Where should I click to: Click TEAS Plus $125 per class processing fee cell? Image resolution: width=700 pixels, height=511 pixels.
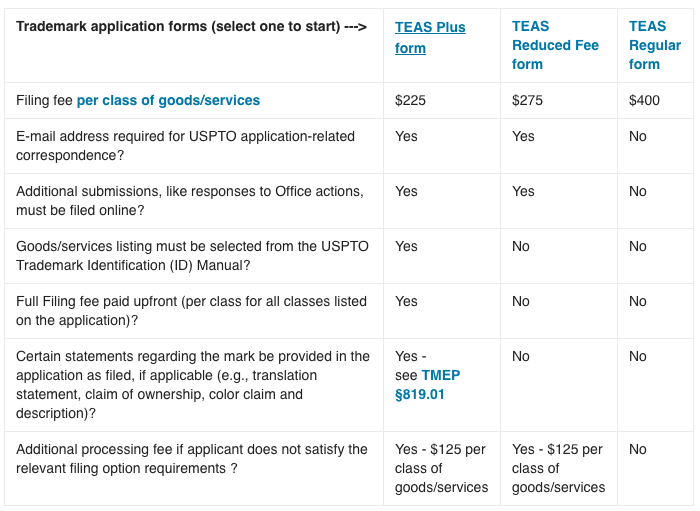click(x=441, y=468)
